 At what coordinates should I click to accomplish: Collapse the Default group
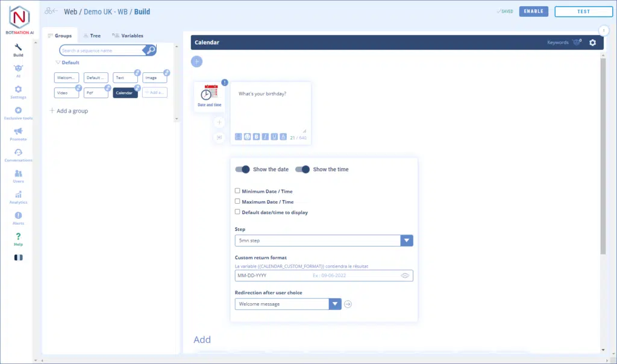pos(58,63)
